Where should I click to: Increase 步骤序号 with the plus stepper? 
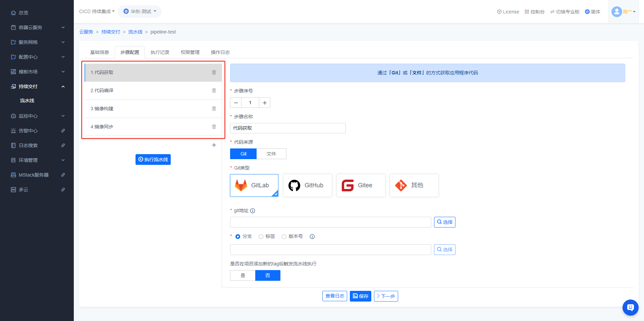(265, 103)
